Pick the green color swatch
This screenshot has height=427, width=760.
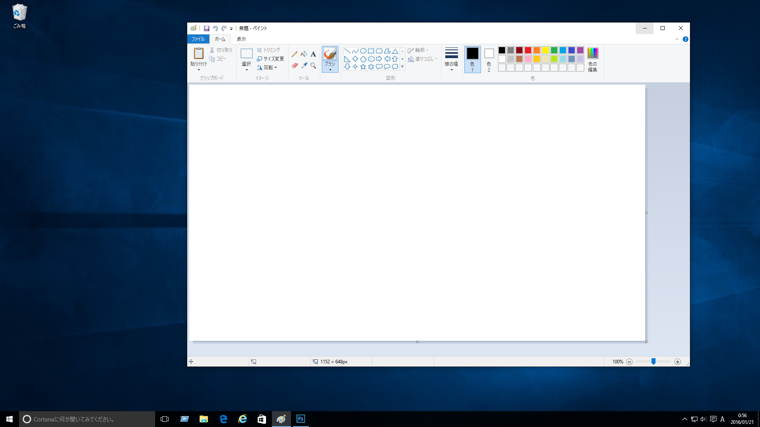554,50
